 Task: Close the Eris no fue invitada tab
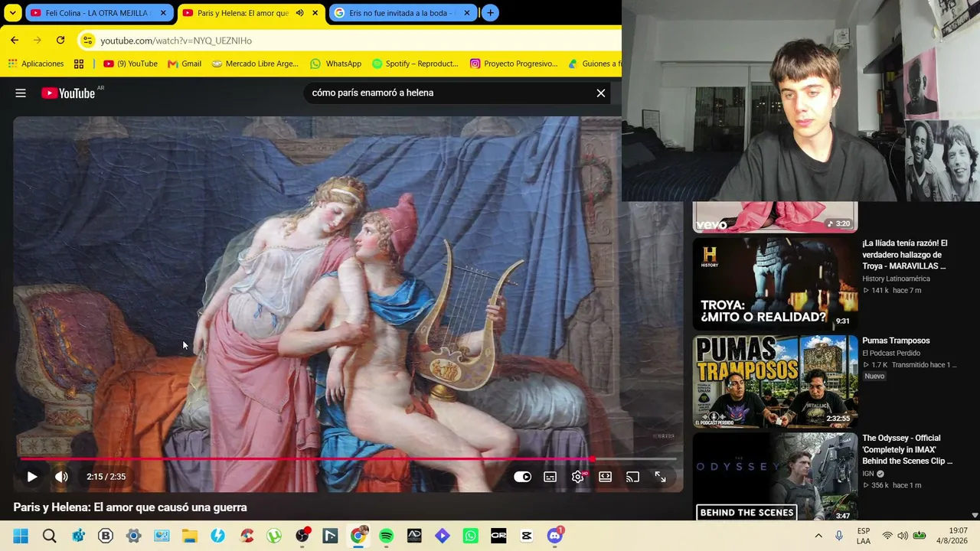[467, 13]
